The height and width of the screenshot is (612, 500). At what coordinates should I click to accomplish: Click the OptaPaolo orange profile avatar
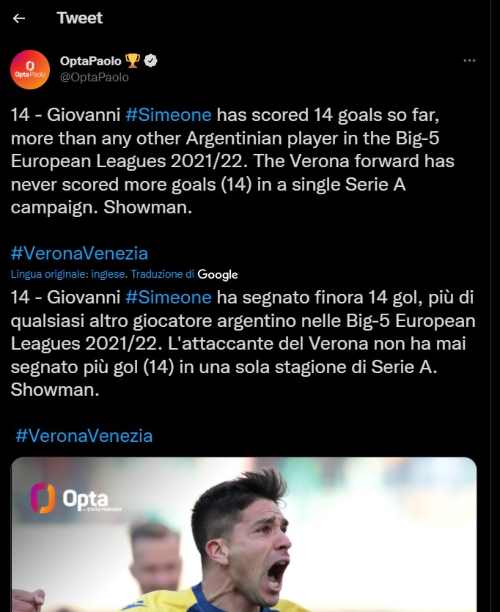(x=30, y=69)
